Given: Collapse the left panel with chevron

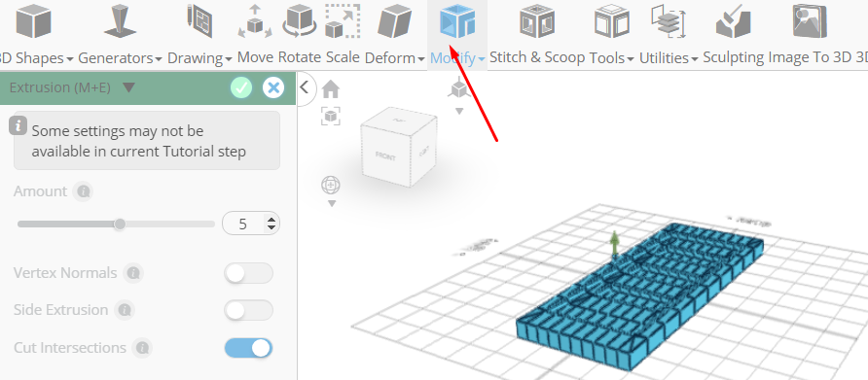Looking at the screenshot, I should (304, 86).
